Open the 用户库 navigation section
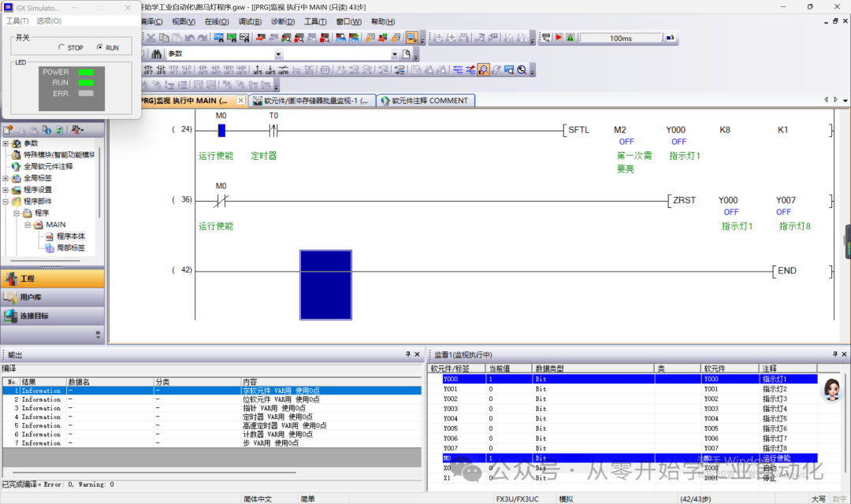This screenshot has height=504, width=851. [x=52, y=298]
